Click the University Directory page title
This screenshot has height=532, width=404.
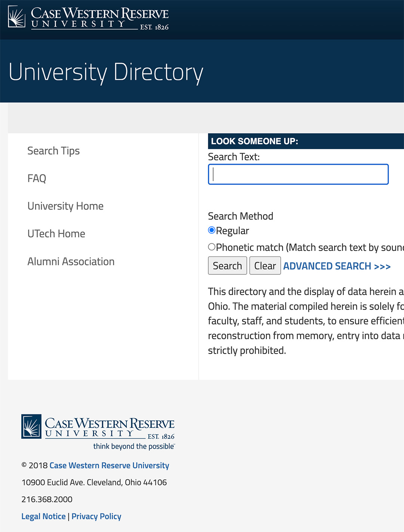106,72
